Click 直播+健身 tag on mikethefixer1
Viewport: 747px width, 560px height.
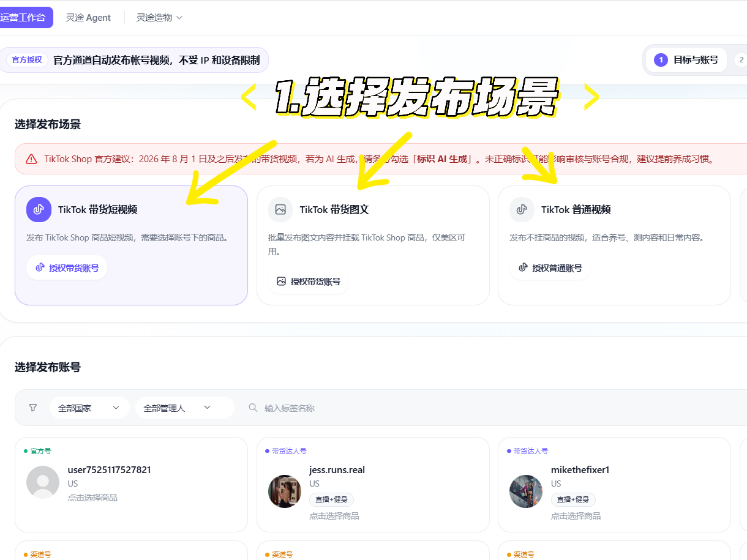(573, 499)
